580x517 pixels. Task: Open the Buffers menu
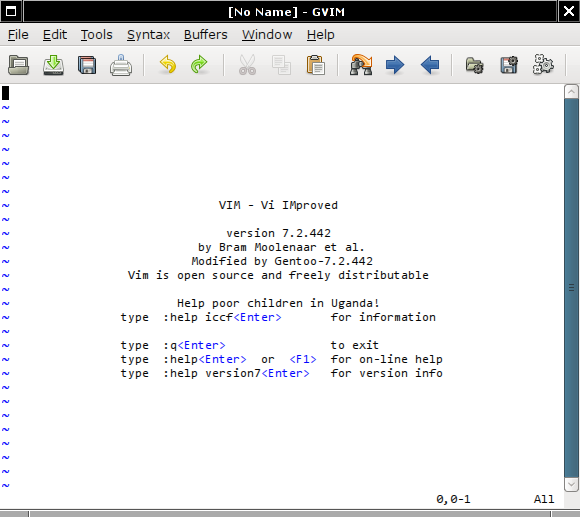pyautogui.click(x=206, y=35)
